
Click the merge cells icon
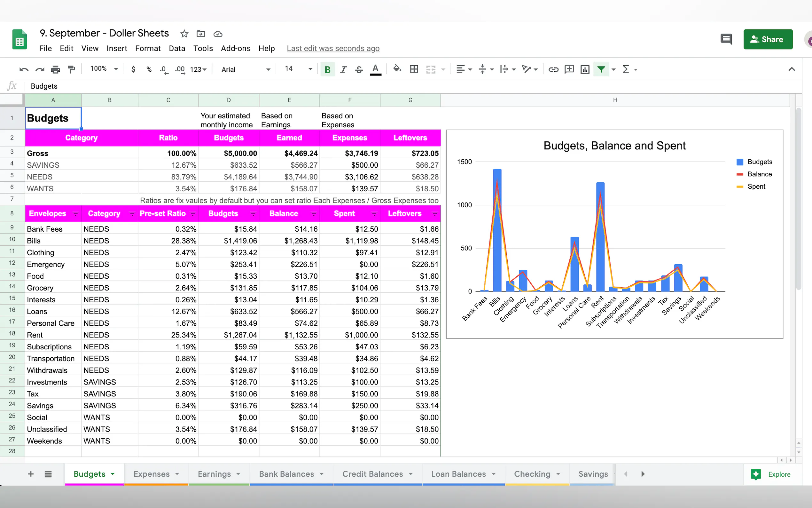[431, 69]
